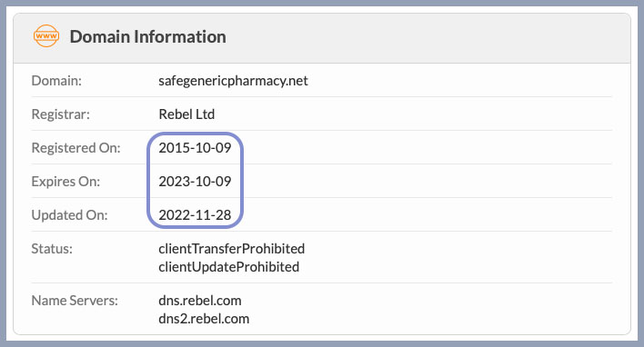Click the Name Servers: label
The image size is (644, 347).
[75, 301]
